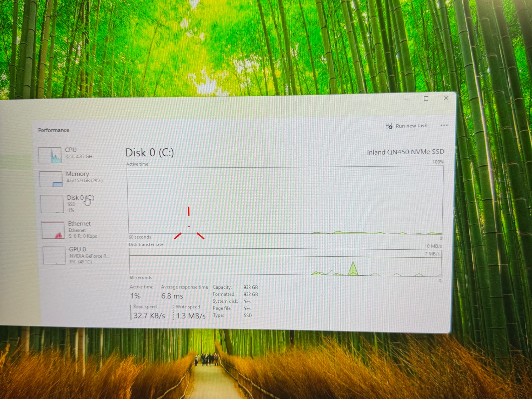Maximize the Task Manager window
Image resolution: width=532 pixels, height=399 pixels.
click(x=426, y=99)
